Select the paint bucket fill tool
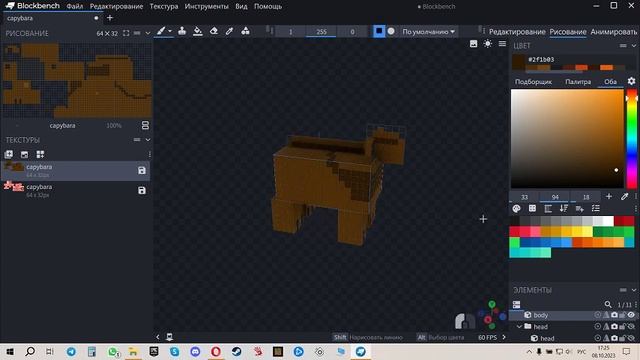Viewport: 640px width, 360px height. (x=198, y=31)
